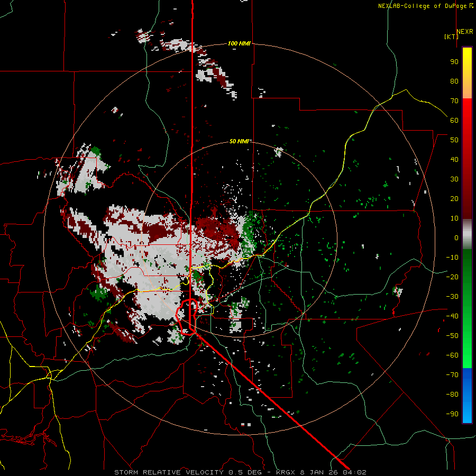Select the "60" value on the velocity scale

pyautogui.click(x=454, y=121)
